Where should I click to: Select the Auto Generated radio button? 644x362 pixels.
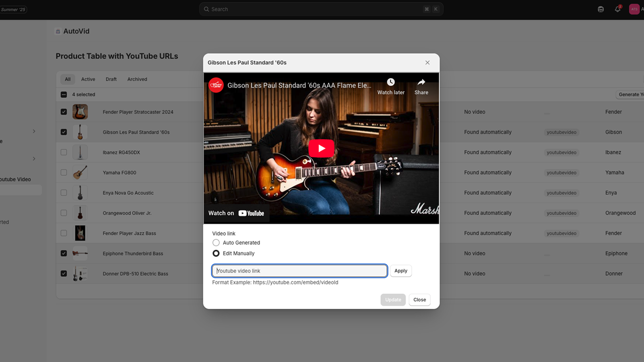click(x=216, y=243)
